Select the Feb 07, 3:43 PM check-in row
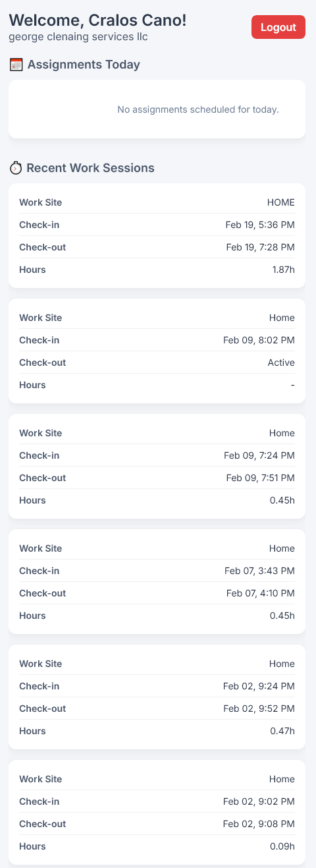 pos(157,571)
